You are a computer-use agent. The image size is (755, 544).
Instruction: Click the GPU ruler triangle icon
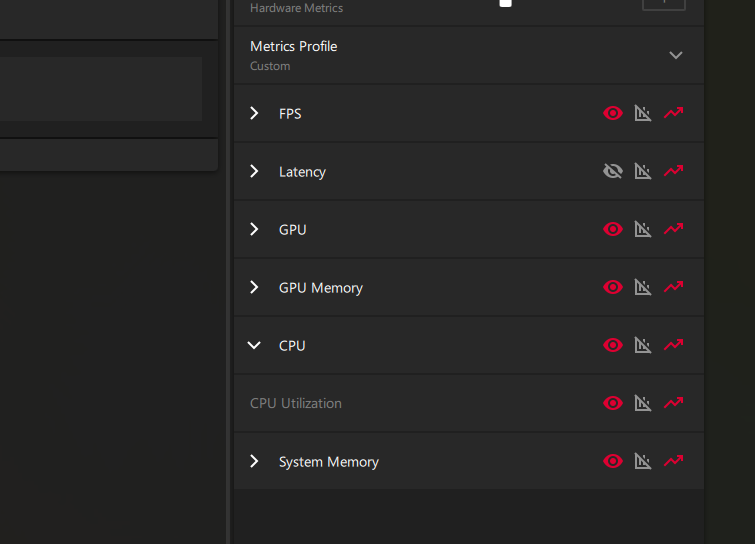pos(643,229)
